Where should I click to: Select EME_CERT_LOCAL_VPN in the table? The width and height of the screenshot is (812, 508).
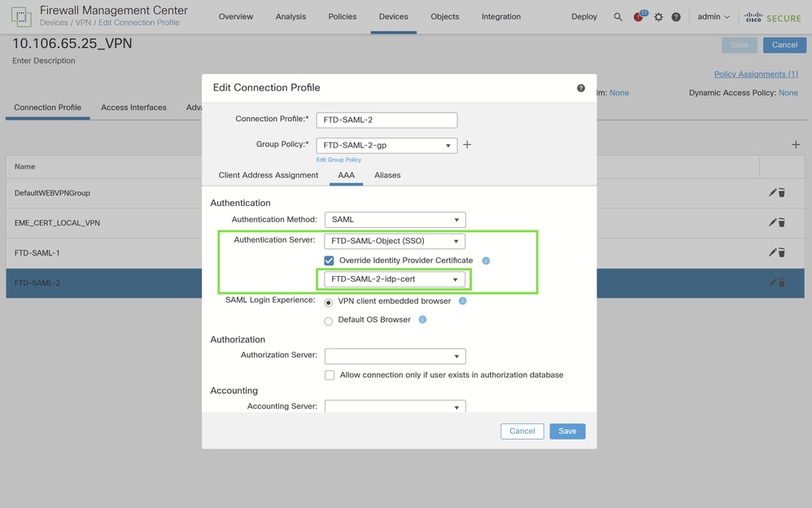coord(57,223)
